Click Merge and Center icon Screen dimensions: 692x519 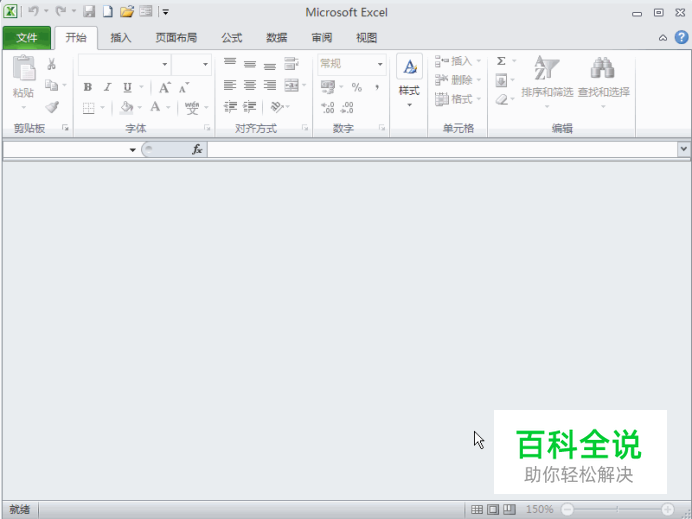tap(291, 85)
